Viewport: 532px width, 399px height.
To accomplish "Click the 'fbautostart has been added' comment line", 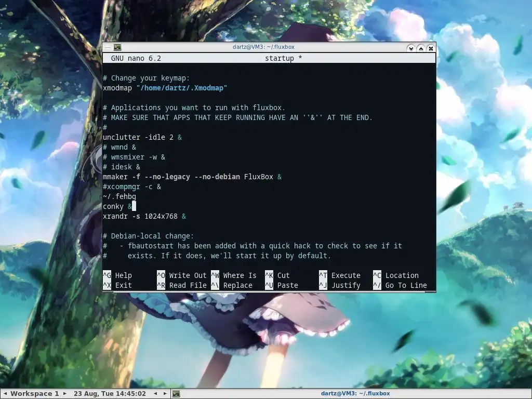I will (252, 246).
